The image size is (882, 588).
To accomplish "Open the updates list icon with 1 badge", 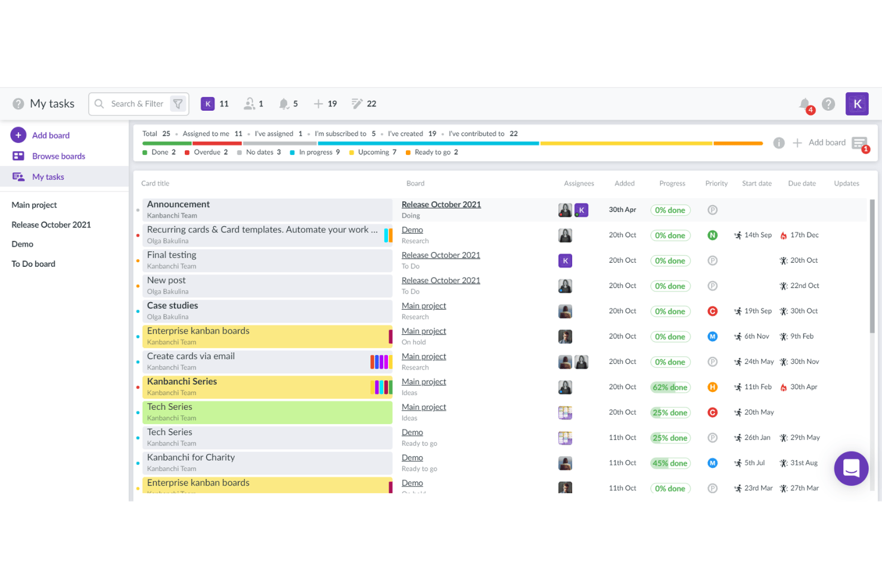I will (860, 144).
